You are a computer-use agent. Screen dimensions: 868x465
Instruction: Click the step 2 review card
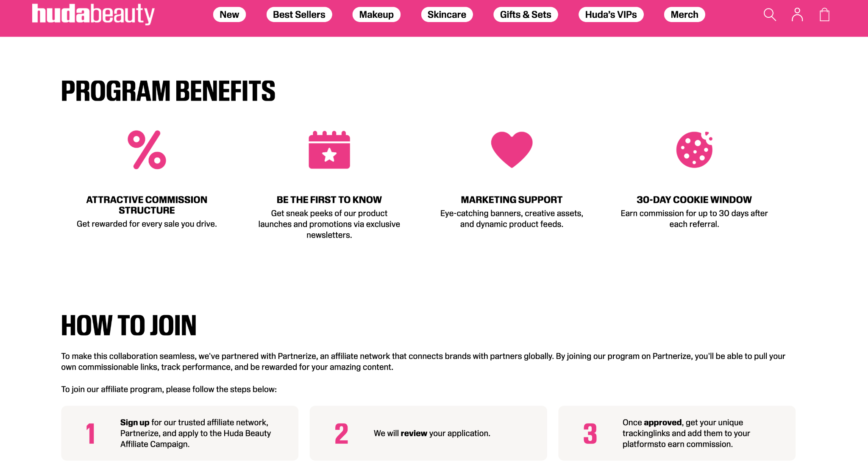coord(428,433)
